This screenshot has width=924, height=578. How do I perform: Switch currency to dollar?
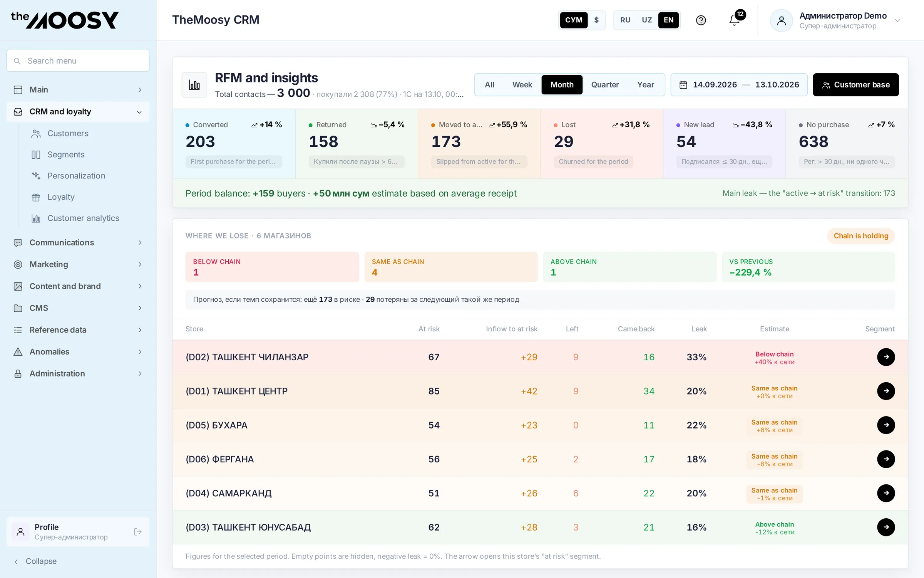[596, 20]
